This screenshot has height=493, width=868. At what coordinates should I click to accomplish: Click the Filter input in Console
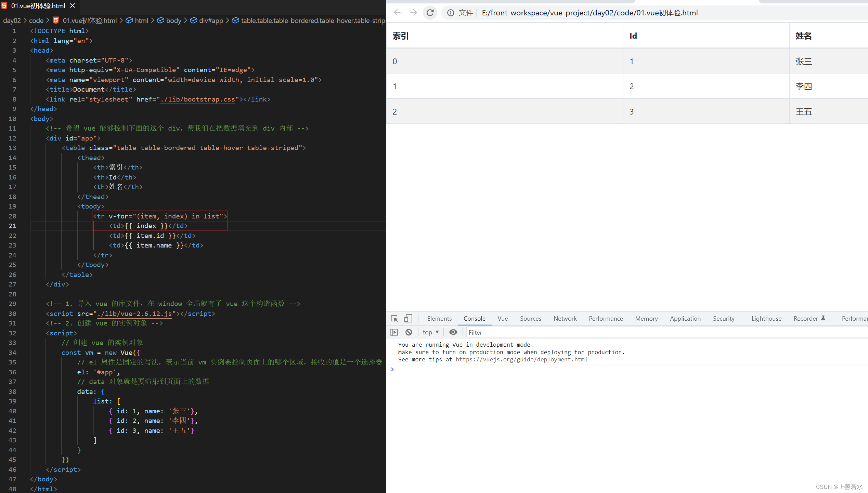click(489, 332)
